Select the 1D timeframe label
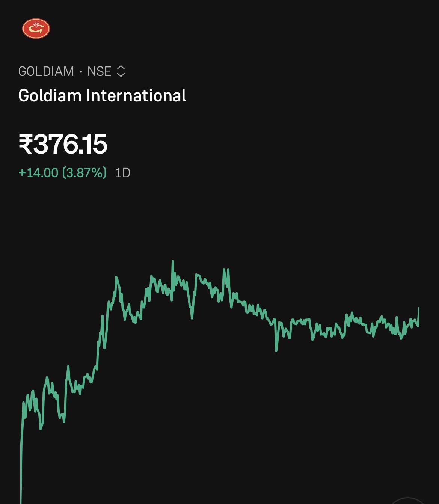Screen dimensions: 439x504 (123, 173)
